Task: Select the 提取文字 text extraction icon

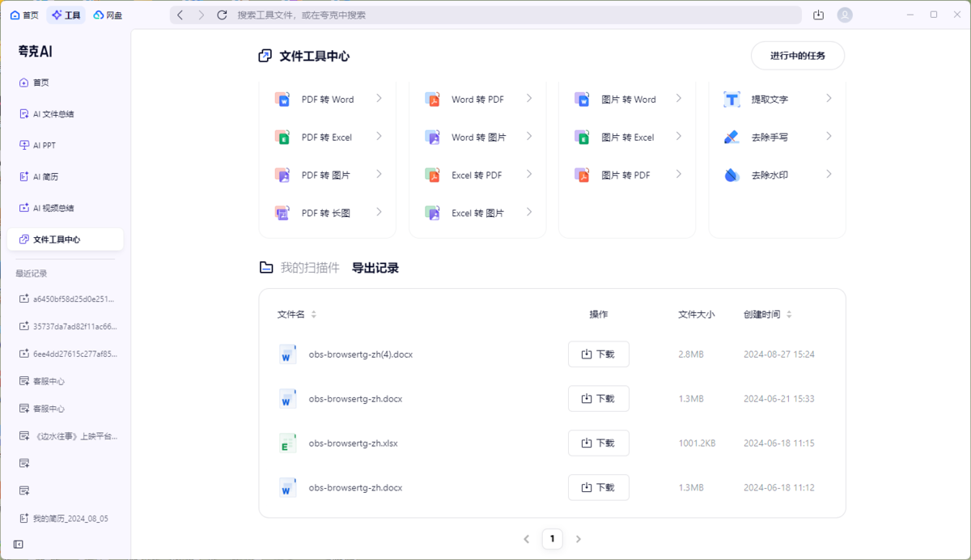Action: (x=731, y=100)
